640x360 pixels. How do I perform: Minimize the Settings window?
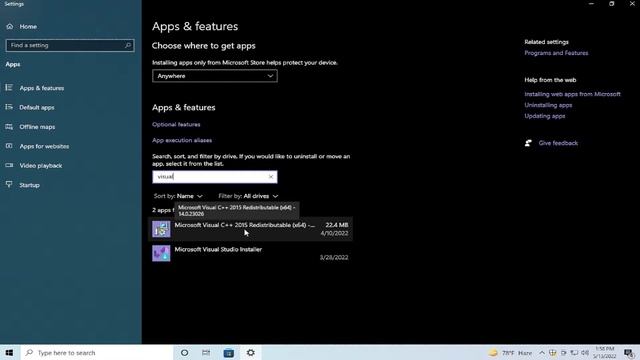coord(591,4)
